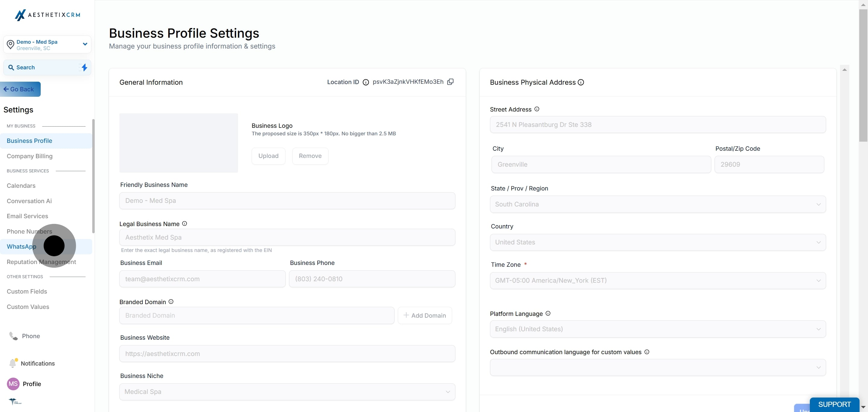The width and height of the screenshot is (868, 412).
Task: Click the SUPPORT button
Action: pos(834,404)
